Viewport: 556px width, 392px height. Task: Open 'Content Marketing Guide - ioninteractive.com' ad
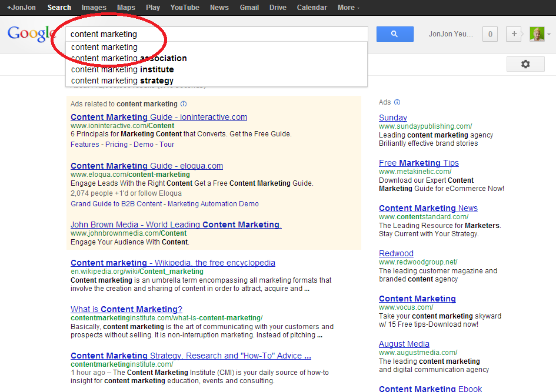pyautogui.click(x=159, y=117)
